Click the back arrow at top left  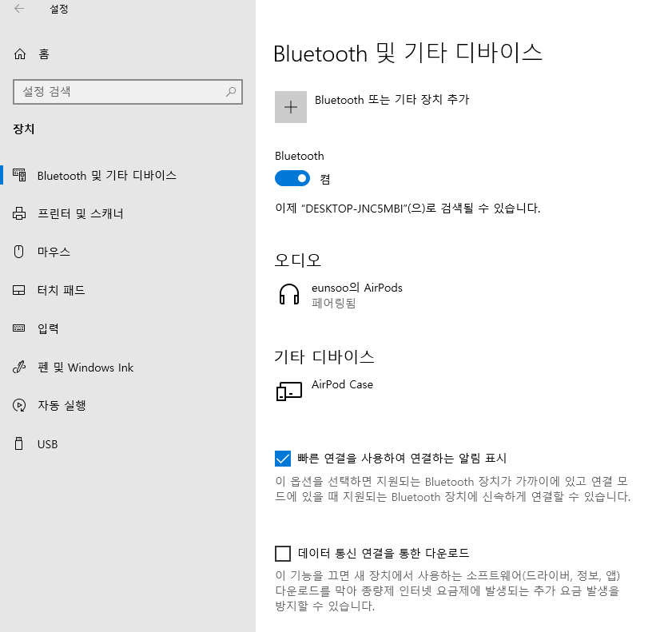coord(18,9)
